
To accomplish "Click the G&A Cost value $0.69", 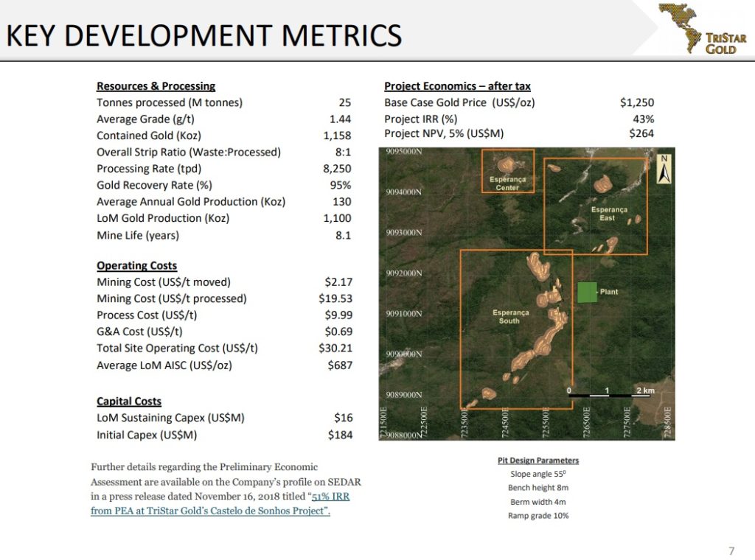I will pyautogui.click(x=338, y=332).
